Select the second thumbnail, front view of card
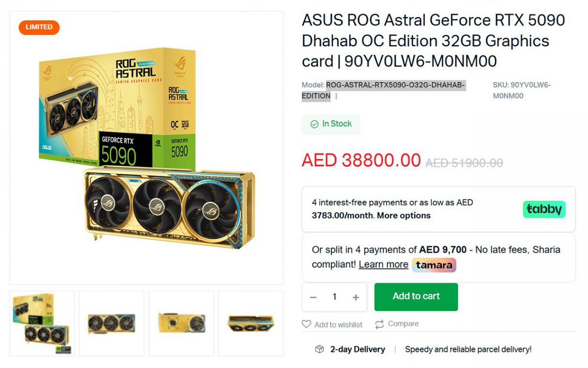The width and height of the screenshot is (588, 368). point(112,323)
